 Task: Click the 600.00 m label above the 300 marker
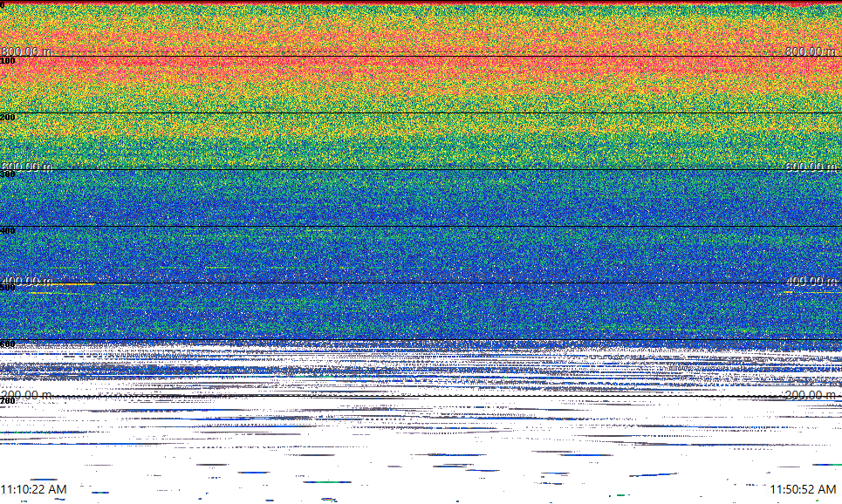(27, 167)
